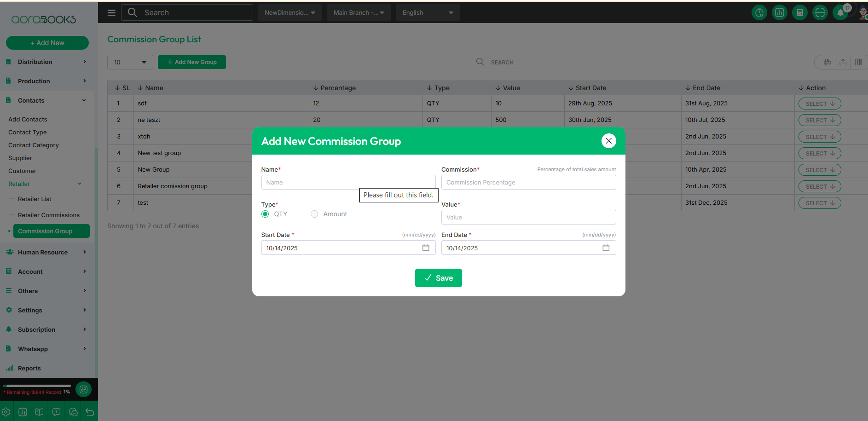This screenshot has width=868, height=421.
Task: Select the QTY radio button
Action: click(x=265, y=214)
